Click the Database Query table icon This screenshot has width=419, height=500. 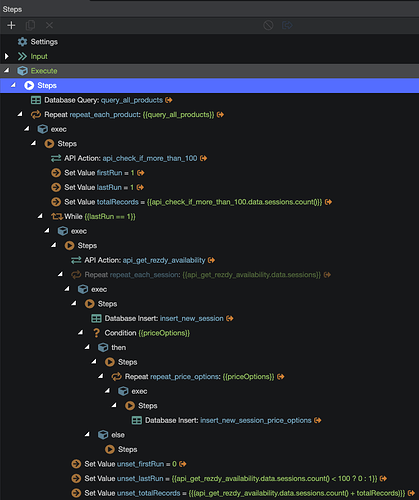36,100
